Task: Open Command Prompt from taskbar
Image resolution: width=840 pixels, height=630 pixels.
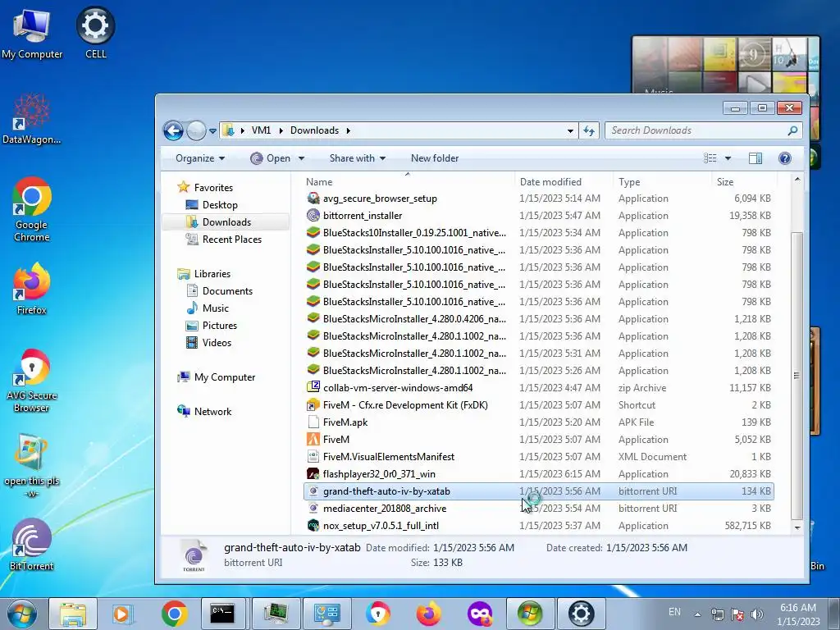Action: 222,614
